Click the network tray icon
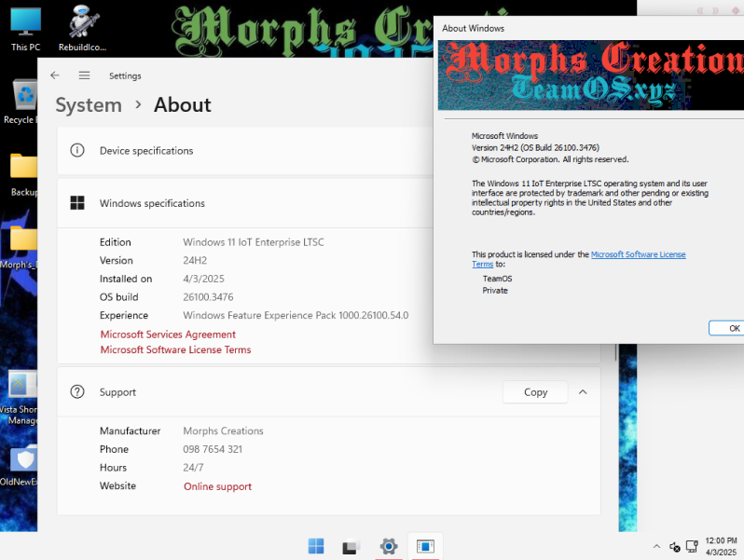The height and width of the screenshot is (560, 744). point(692,547)
